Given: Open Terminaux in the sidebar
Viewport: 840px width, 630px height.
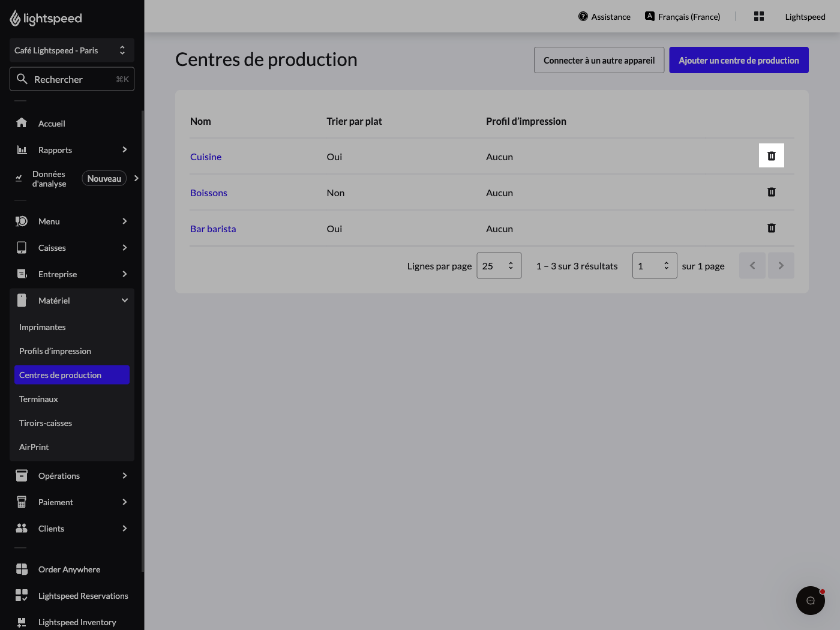Looking at the screenshot, I should click(x=72, y=399).
